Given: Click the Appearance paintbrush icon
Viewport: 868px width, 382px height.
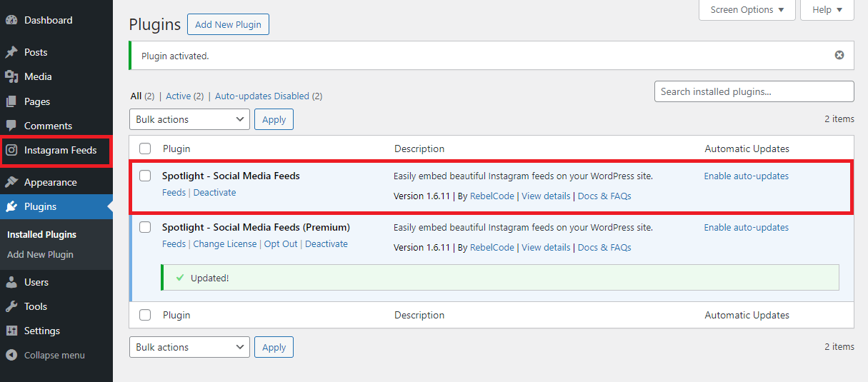Looking at the screenshot, I should pyautogui.click(x=11, y=182).
